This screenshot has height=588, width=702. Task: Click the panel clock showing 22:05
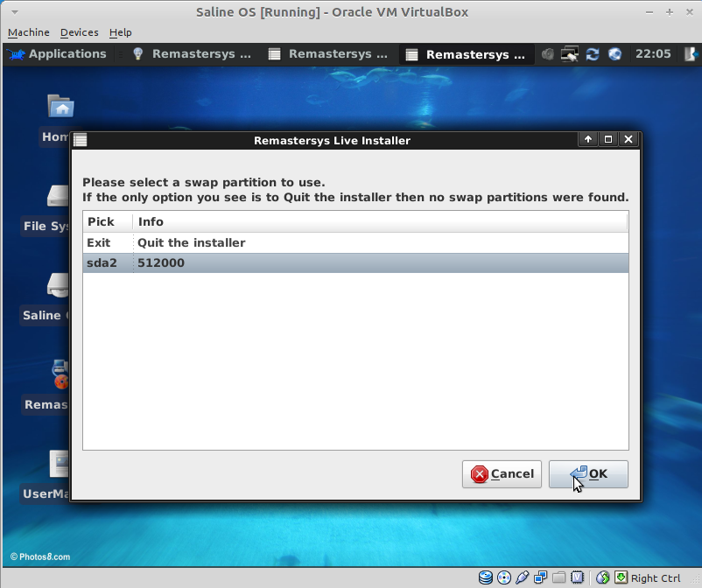pyautogui.click(x=653, y=54)
